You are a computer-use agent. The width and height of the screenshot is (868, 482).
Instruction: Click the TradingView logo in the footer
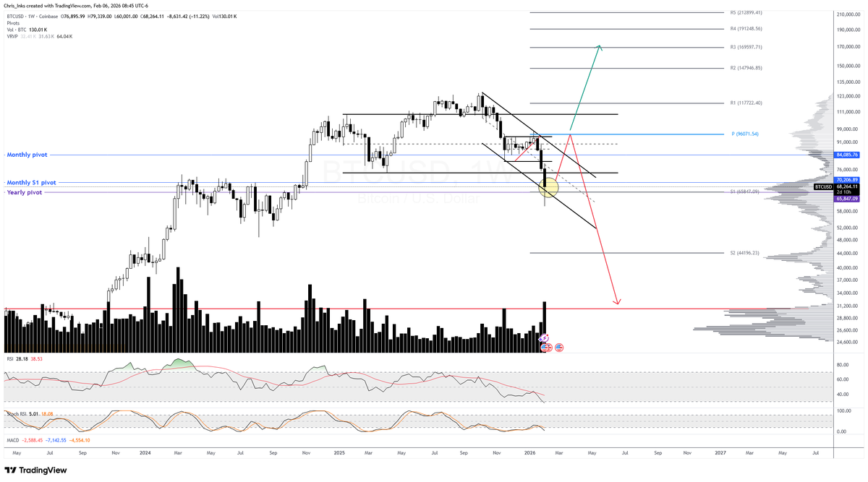(36, 470)
